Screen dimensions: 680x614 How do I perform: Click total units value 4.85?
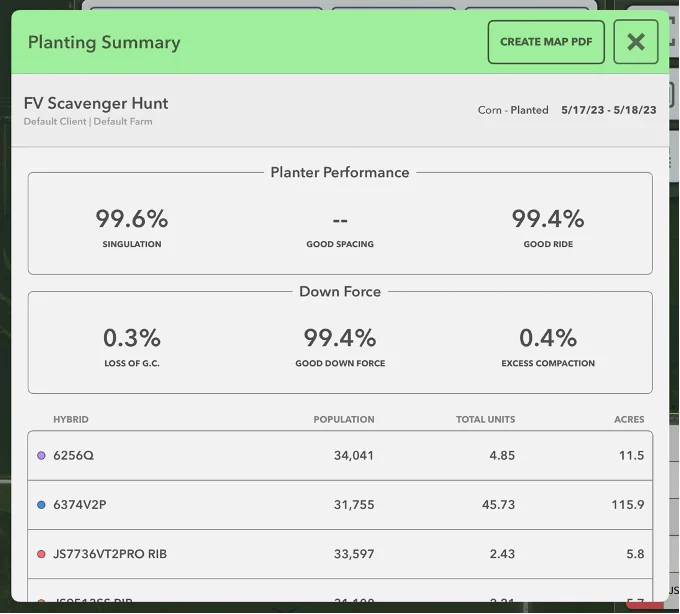[502, 455]
